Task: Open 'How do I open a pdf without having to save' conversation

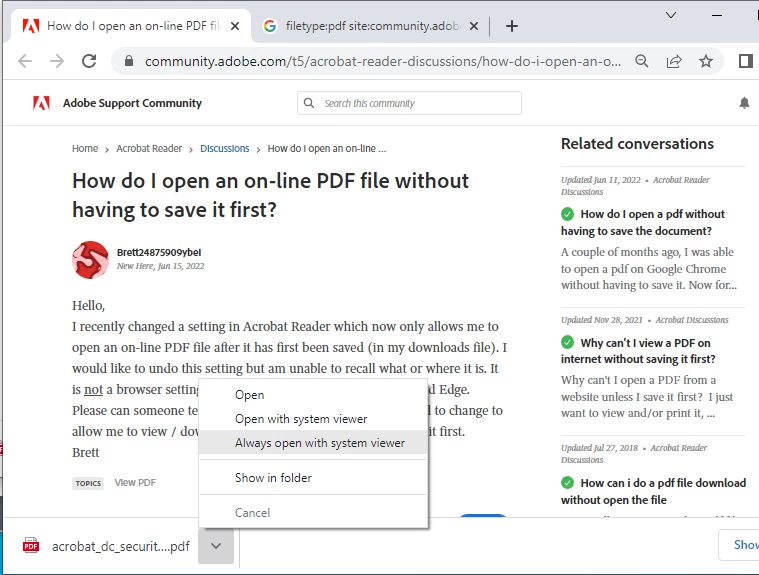Action: coord(643,222)
